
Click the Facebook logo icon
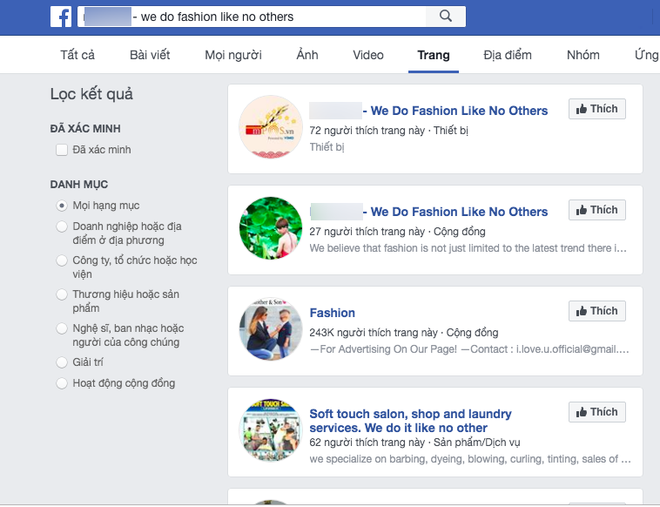61,17
